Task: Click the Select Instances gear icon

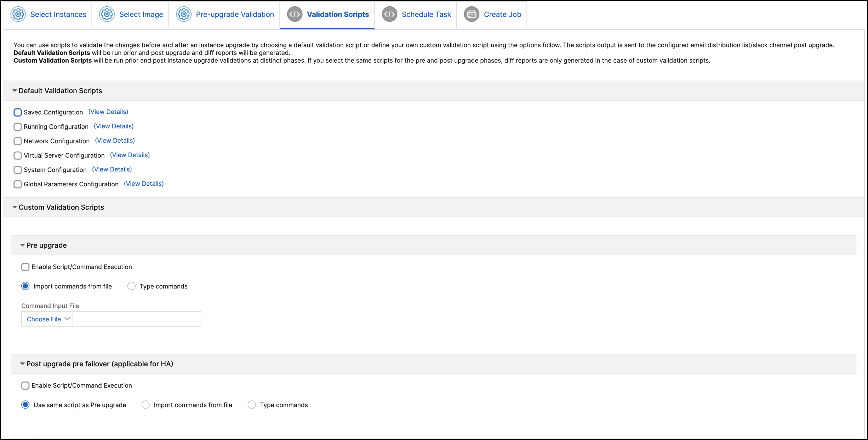Action: (18, 14)
